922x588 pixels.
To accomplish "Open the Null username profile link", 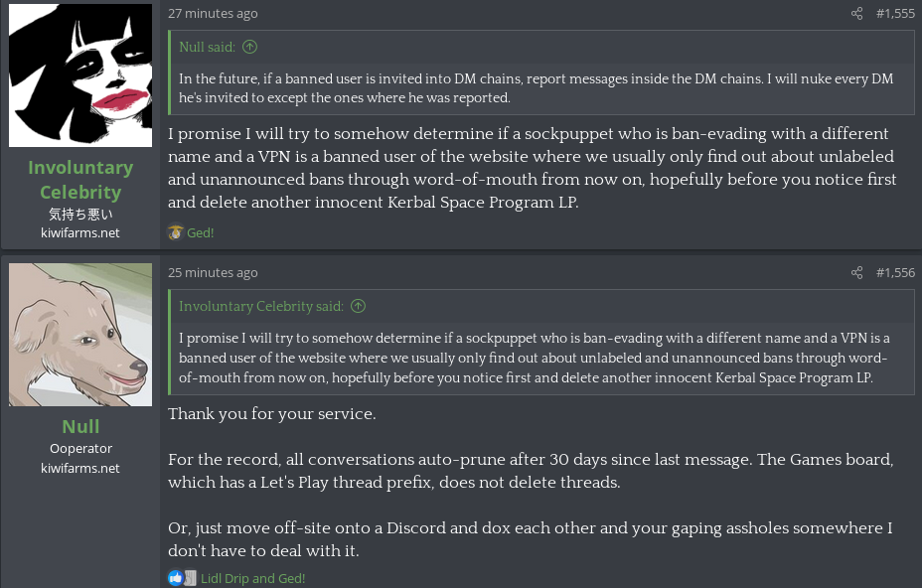I will tap(80, 426).
